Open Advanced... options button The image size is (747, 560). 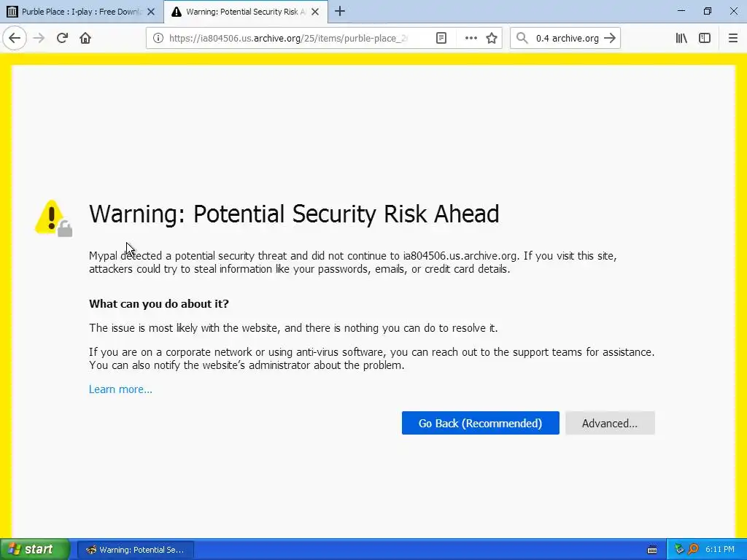pos(610,423)
